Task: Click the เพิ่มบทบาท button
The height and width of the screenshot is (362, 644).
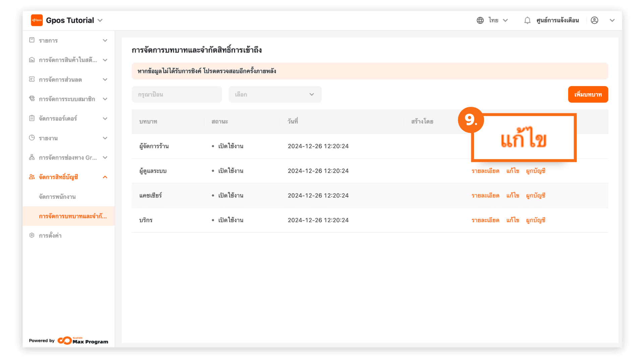Action: [x=588, y=95]
